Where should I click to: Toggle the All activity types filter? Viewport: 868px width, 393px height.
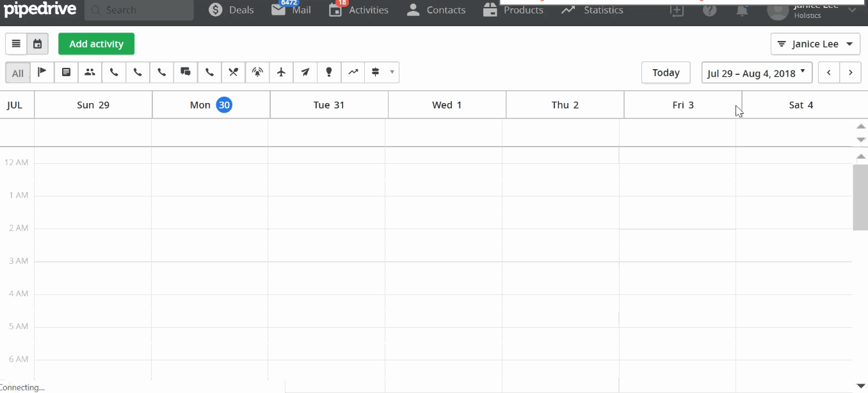(x=17, y=72)
